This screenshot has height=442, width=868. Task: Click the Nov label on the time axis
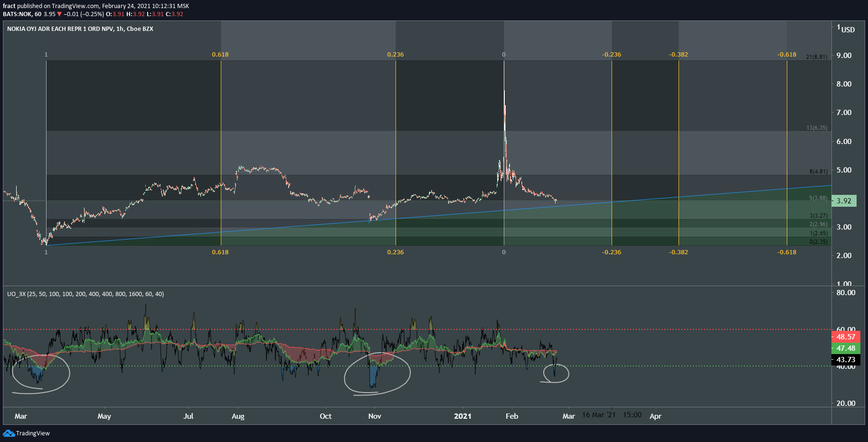(375, 416)
